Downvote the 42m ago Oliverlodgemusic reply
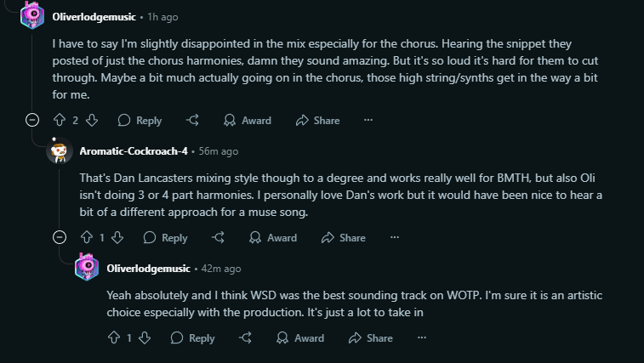 click(x=145, y=338)
